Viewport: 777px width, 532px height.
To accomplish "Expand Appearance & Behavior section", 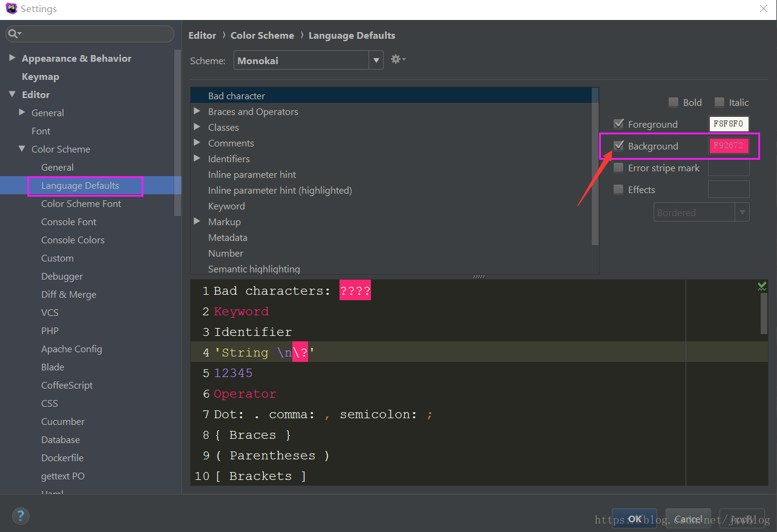I will [12, 58].
